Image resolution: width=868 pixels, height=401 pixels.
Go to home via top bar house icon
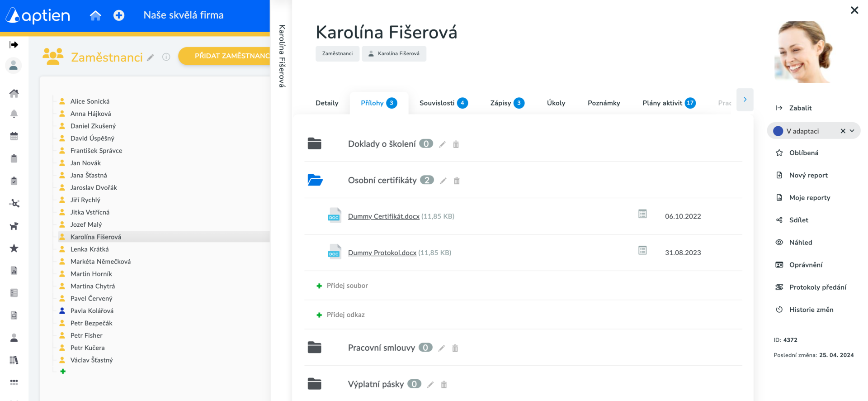coord(95,15)
